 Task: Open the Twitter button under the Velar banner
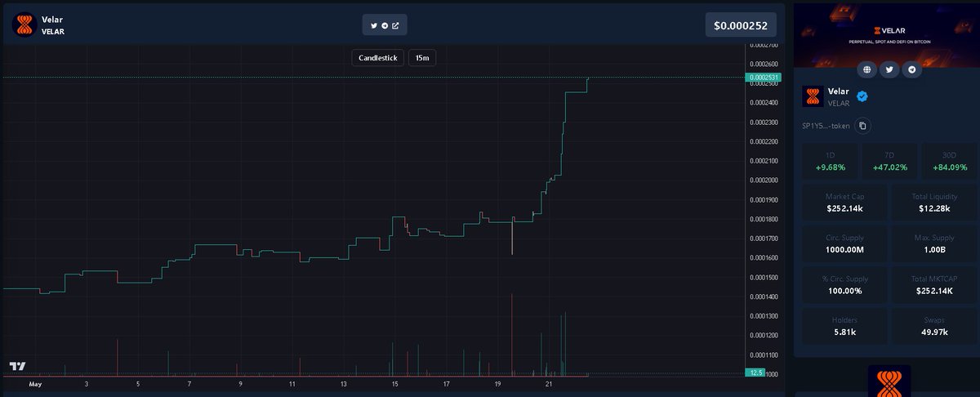(889, 69)
